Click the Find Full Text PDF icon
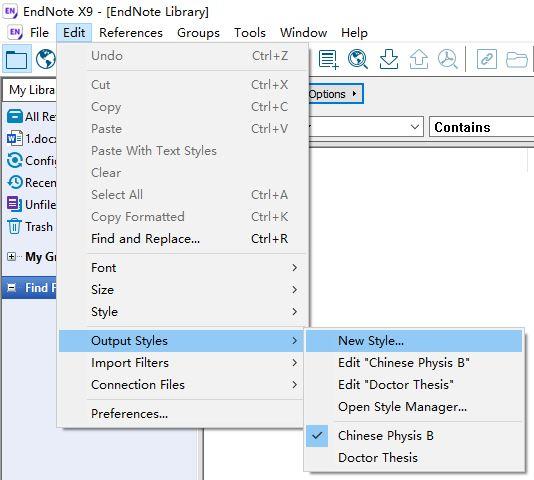The height and width of the screenshot is (480, 534). coord(447,59)
